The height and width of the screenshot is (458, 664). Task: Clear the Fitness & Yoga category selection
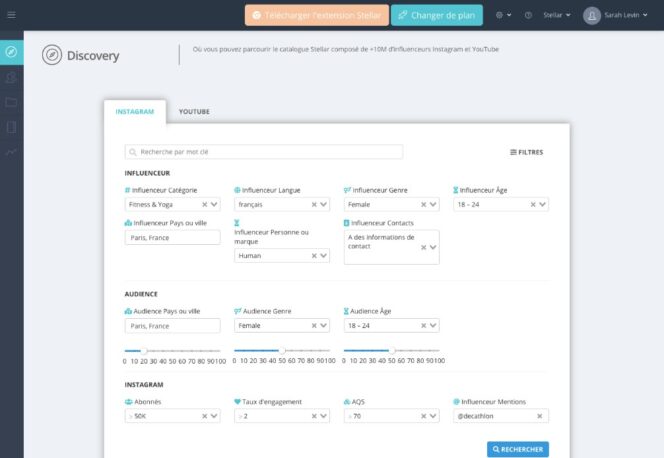(x=204, y=204)
